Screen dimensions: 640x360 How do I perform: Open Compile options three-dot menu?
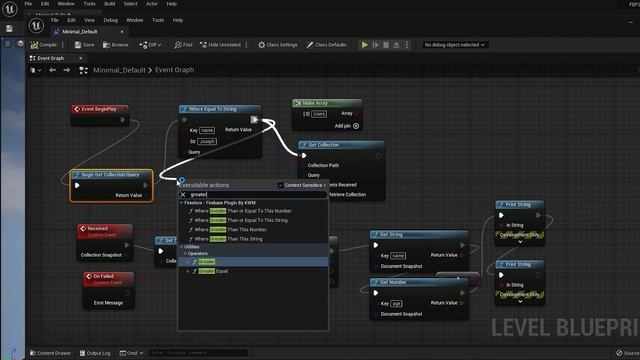(x=62, y=45)
